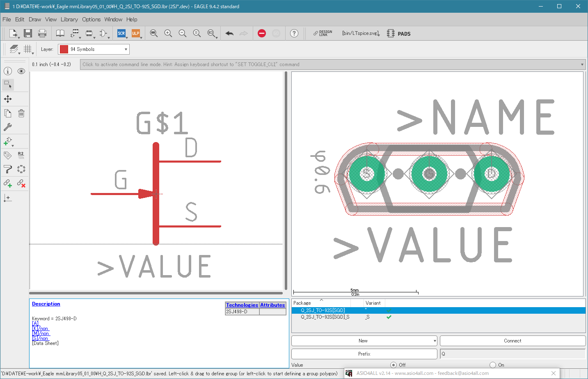
Task: Click the Save icon in the toolbar
Action: pos(28,34)
